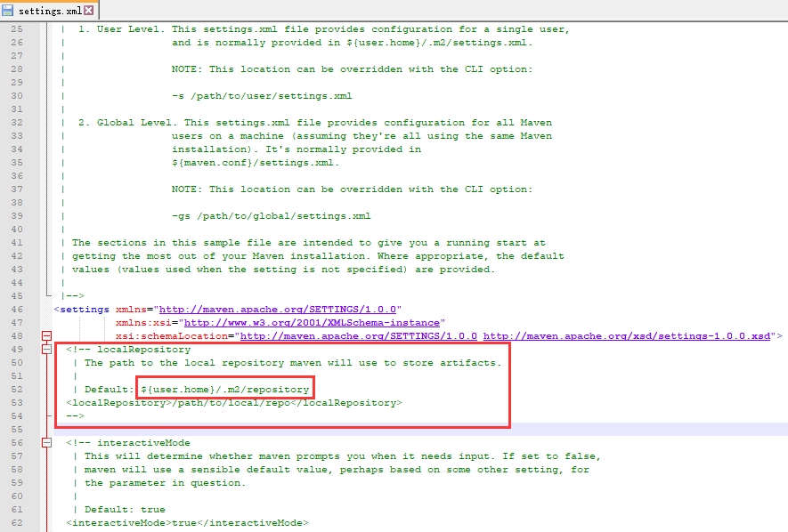Open the xmlns maven.apache.org SETTINGS/1.0.0 link
The image size is (788, 532).
[280, 309]
